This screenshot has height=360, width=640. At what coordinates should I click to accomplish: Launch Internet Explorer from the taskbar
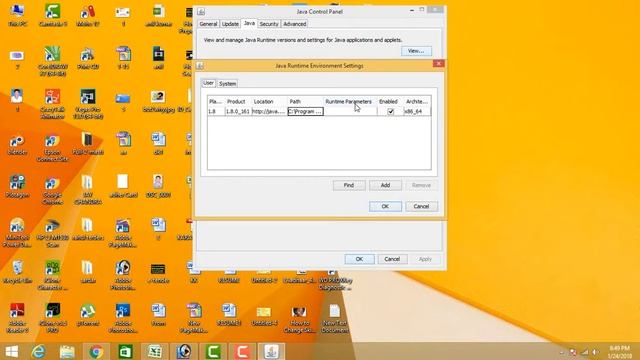pos(38,351)
